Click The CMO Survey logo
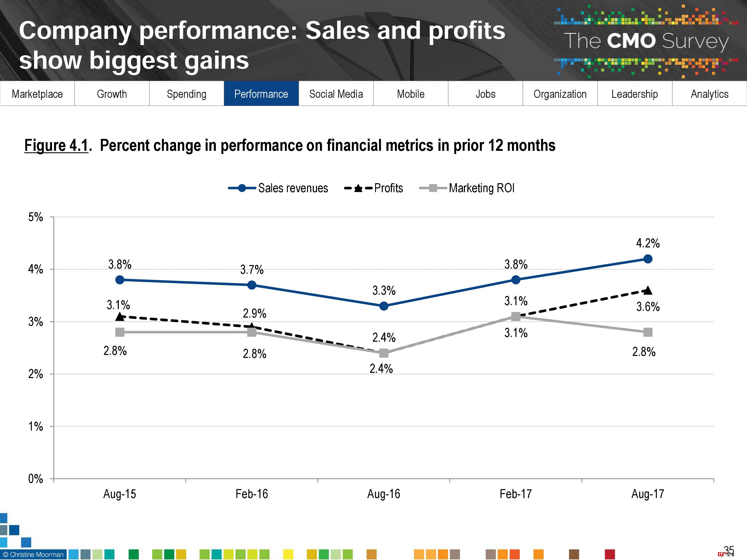The height and width of the screenshot is (560, 747). coord(646,41)
